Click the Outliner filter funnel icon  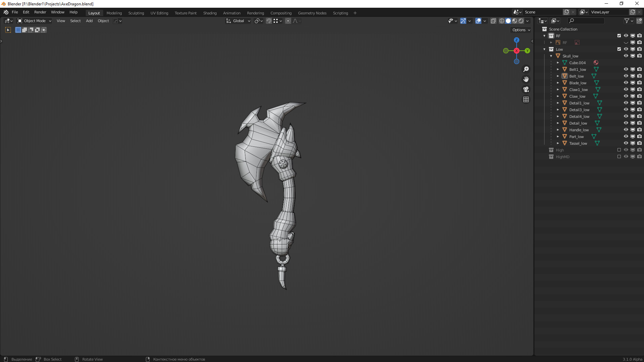tap(627, 21)
